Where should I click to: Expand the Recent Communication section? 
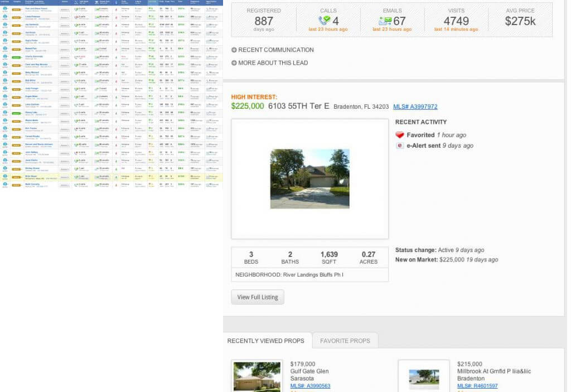[272, 50]
